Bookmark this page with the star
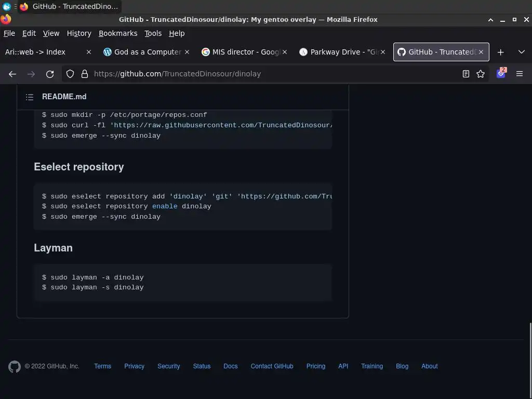Viewport: 532px width, 399px height. click(481, 74)
